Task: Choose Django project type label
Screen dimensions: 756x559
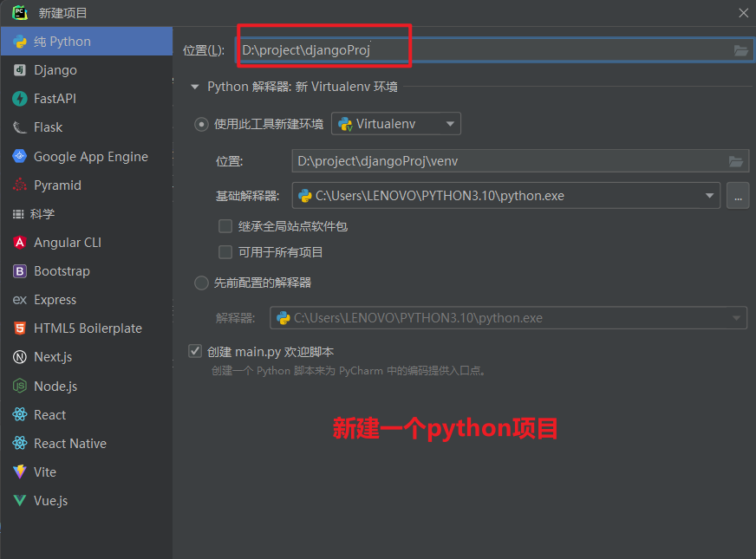Action: (55, 70)
